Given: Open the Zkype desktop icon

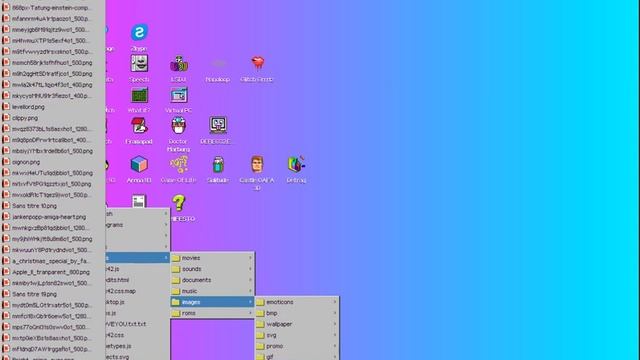Looking at the screenshot, I should [x=139, y=32].
